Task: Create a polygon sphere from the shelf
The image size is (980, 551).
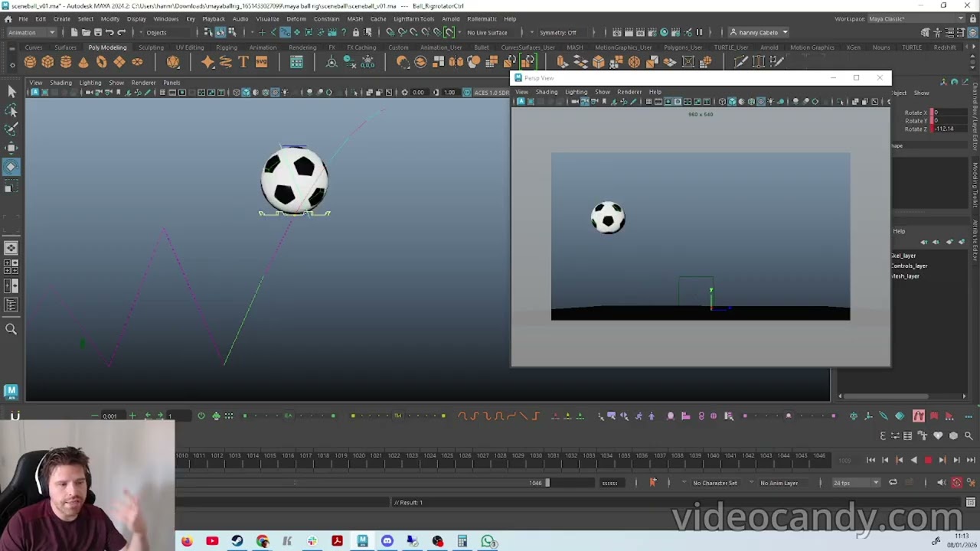Action: pos(30,62)
